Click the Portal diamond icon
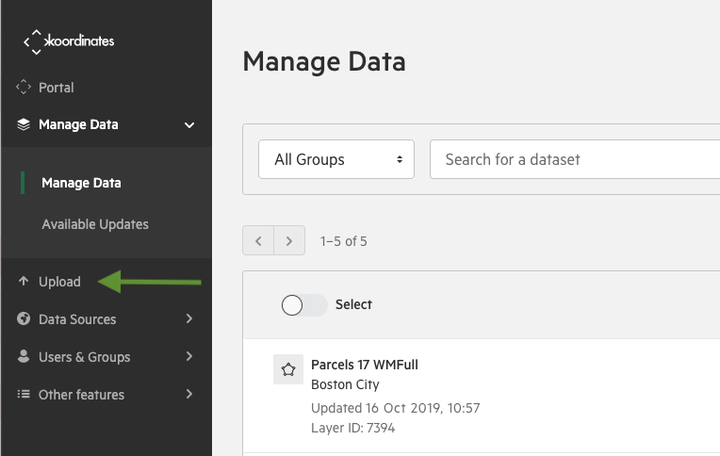 click(23, 87)
